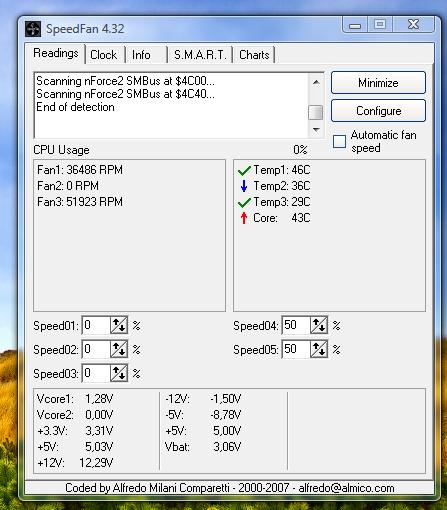Click the -5V -8,78V value
This screenshot has width=447, height=510.
[x=226, y=415]
